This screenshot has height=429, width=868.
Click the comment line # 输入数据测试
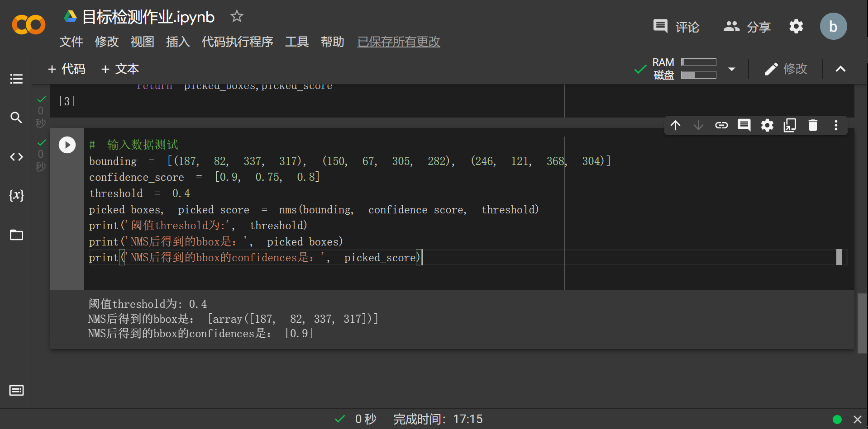click(x=134, y=145)
